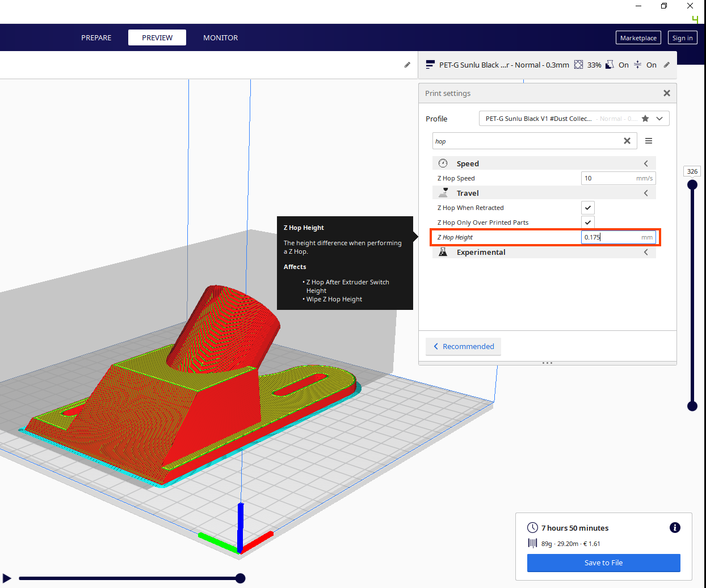Click the clock icon beside 7 hours 50 minutes

click(x=532, y=528)
